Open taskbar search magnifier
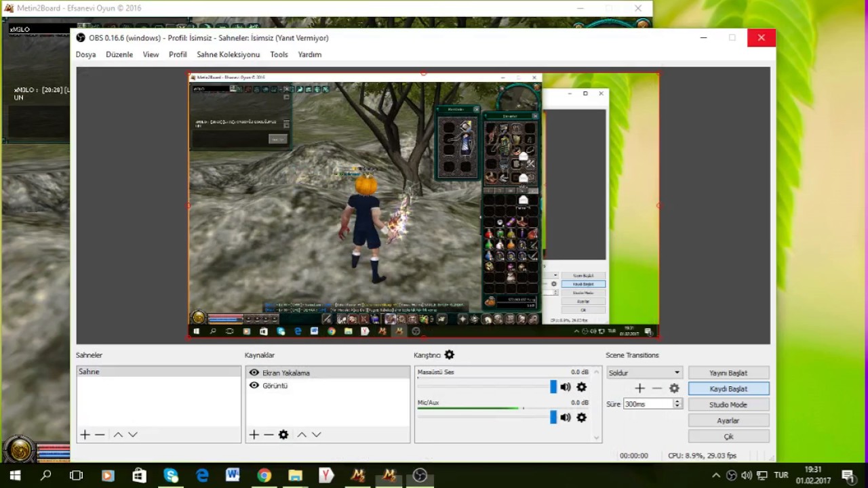 [x=45, y=476]
